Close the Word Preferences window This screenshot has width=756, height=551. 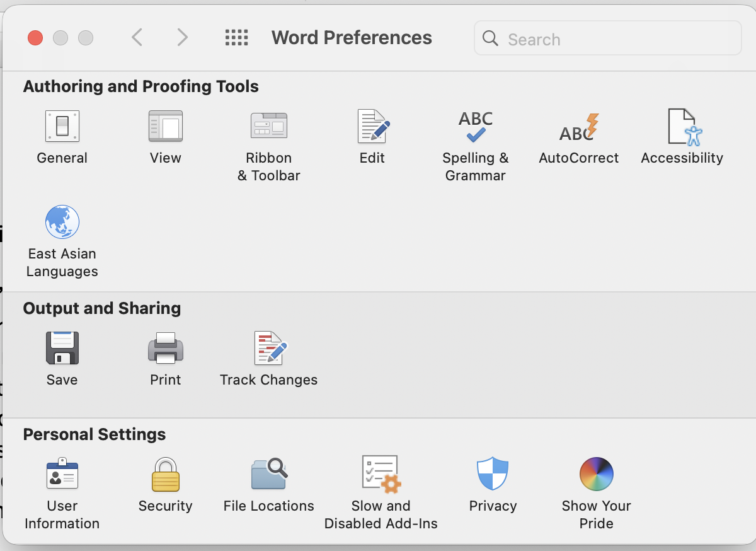click(x=35, y=38)
